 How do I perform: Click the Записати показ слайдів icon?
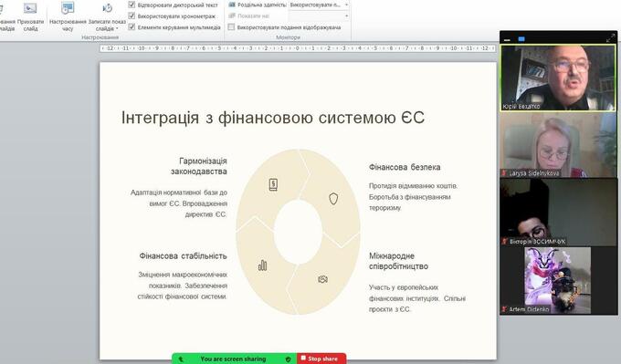click(107, 8)
